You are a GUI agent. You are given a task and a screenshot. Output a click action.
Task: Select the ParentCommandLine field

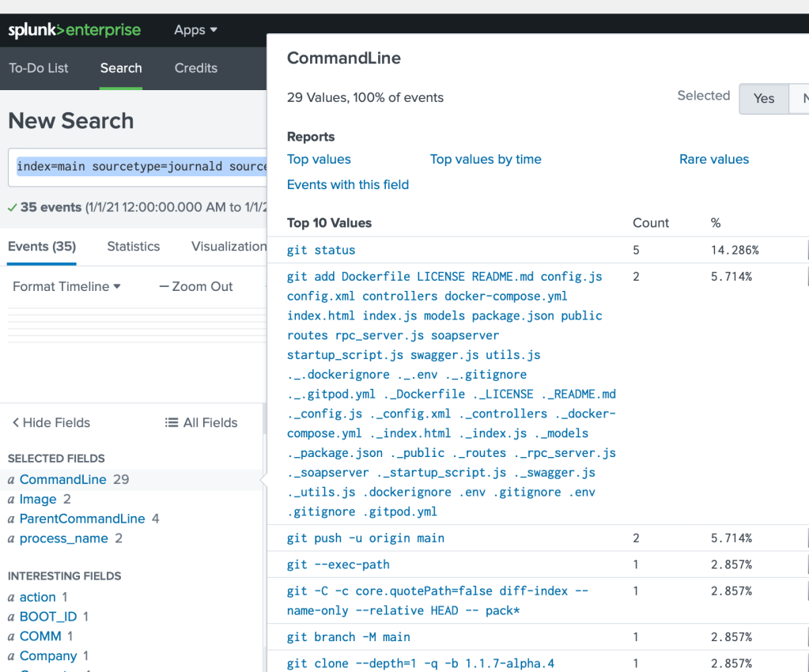coord(82,519)
